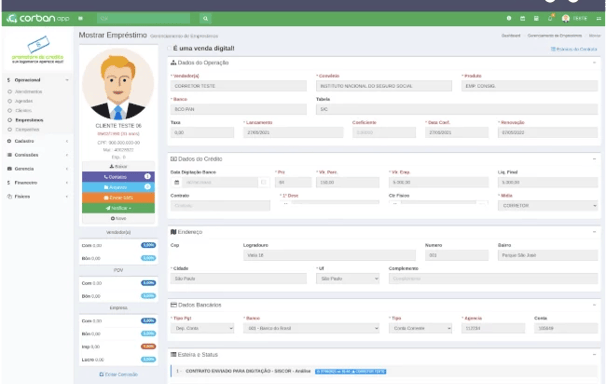Screen dimensions: 606x384
Task: Open the green Notificar dropdown button
Action: tap(118, 208)
